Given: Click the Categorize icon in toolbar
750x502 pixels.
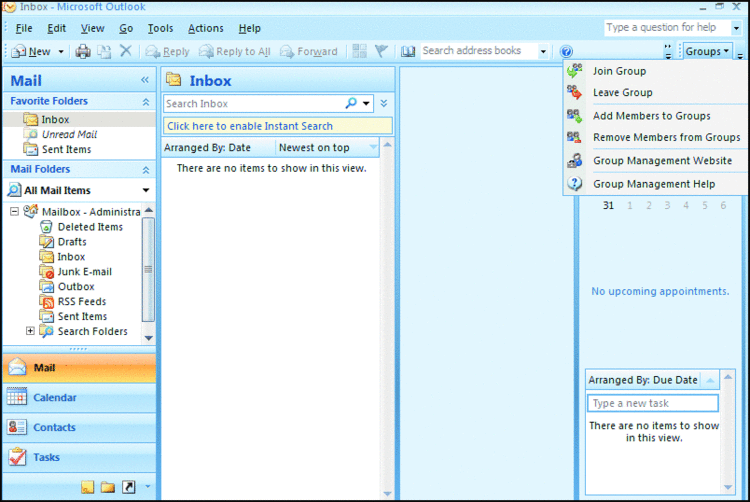Looking at the screenshot, I should (x=359, y=51).
